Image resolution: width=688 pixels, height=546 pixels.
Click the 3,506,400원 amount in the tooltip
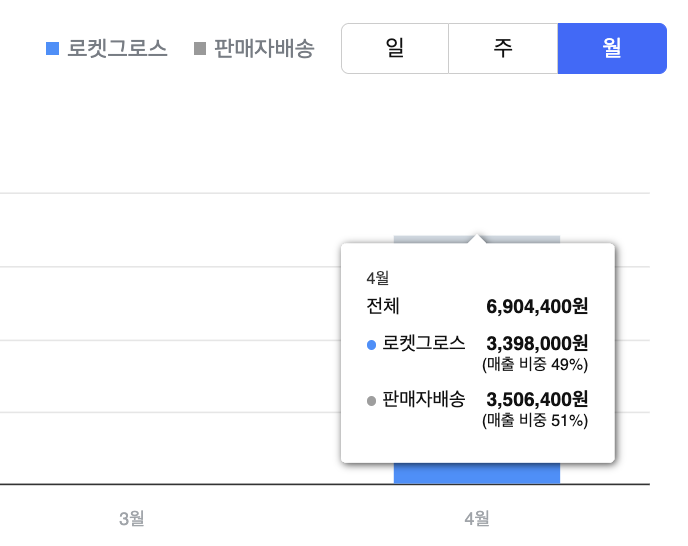click(537, 399)
